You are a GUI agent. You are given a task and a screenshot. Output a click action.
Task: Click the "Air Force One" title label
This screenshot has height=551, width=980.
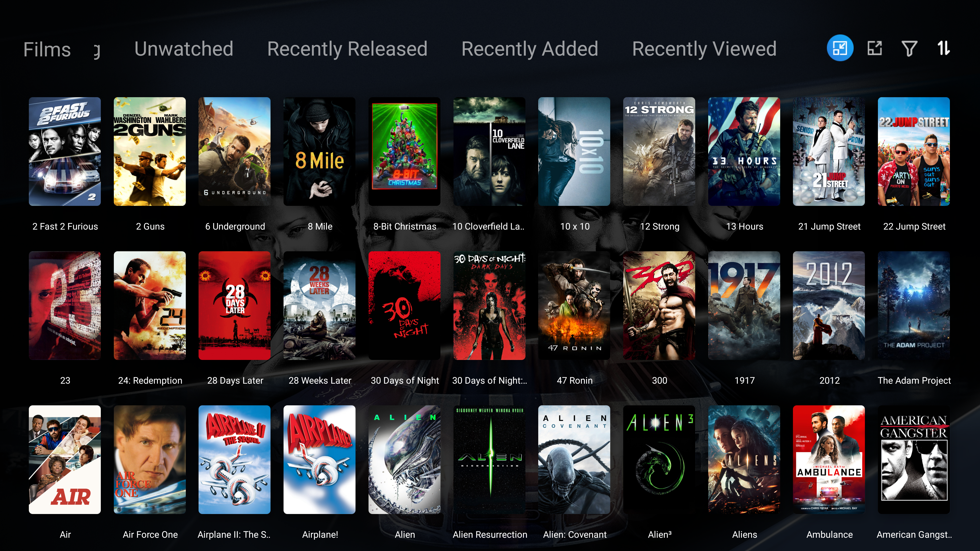point(150,535)
